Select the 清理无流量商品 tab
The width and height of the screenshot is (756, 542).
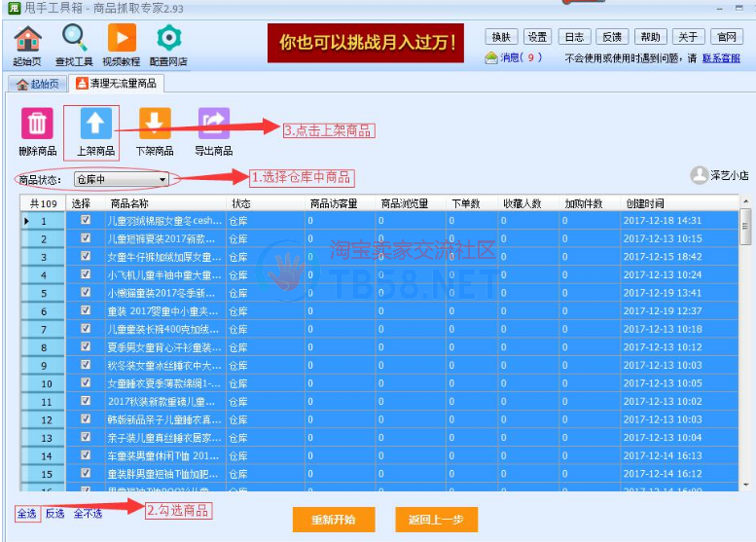tap(117, 84)
